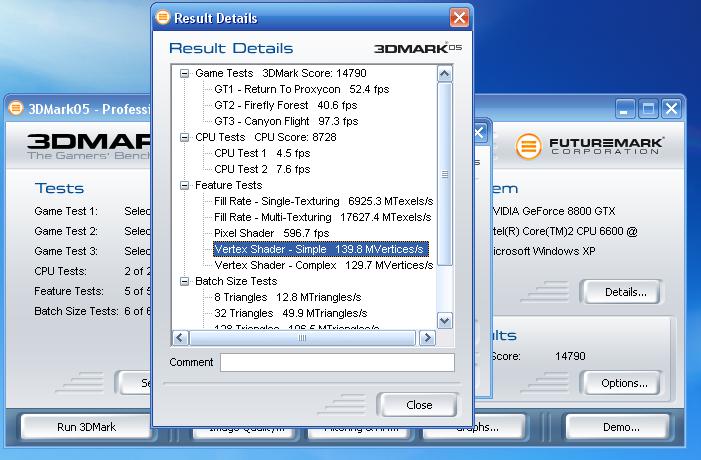
Task: Select 8 Triangles result row
Action: [287, 297]
